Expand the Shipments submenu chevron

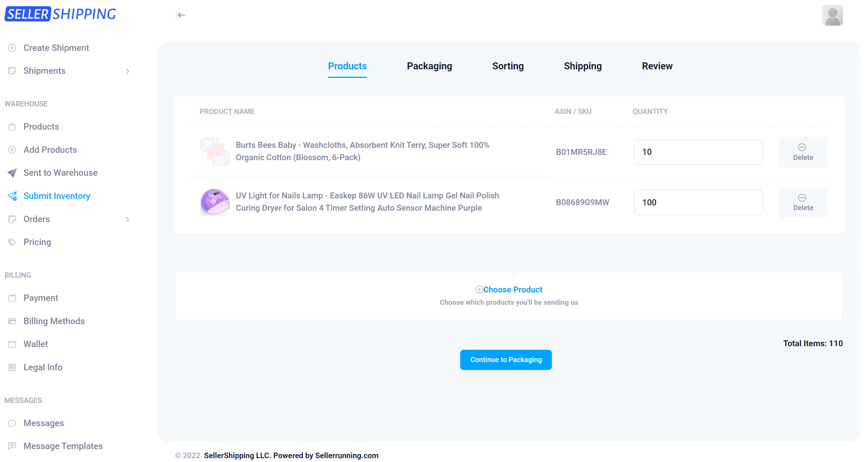pos(127,71)
